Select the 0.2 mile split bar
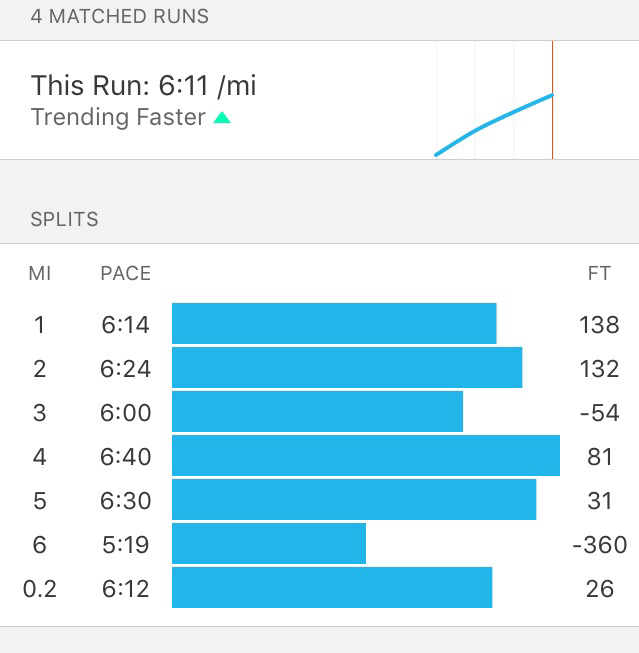Viewport: 639px width, 653px height. (x=332, y=588)
